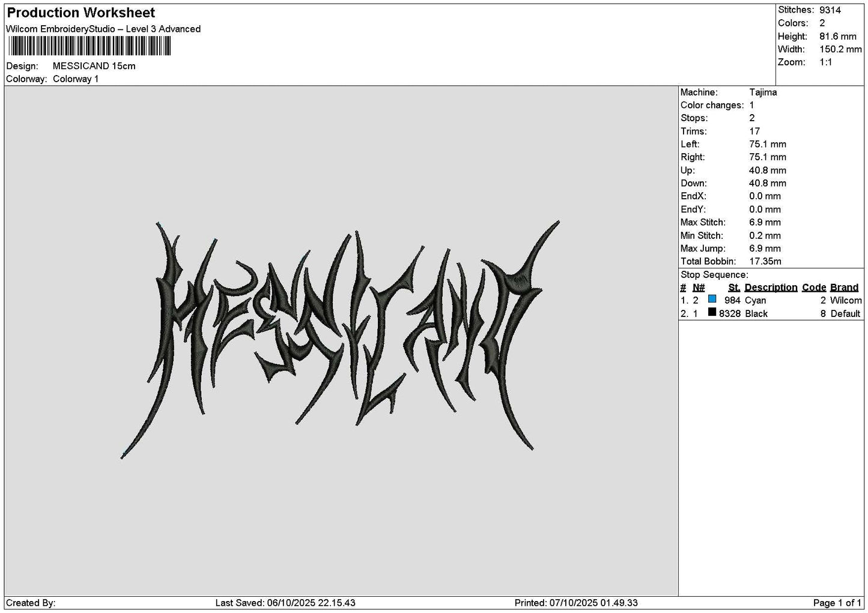Image resolution: width=868 pixels, height=613 pixels.
Task: Click design name 'MESSICAND 15cm'
Action: pyautogui.click(x=94, y=66)
